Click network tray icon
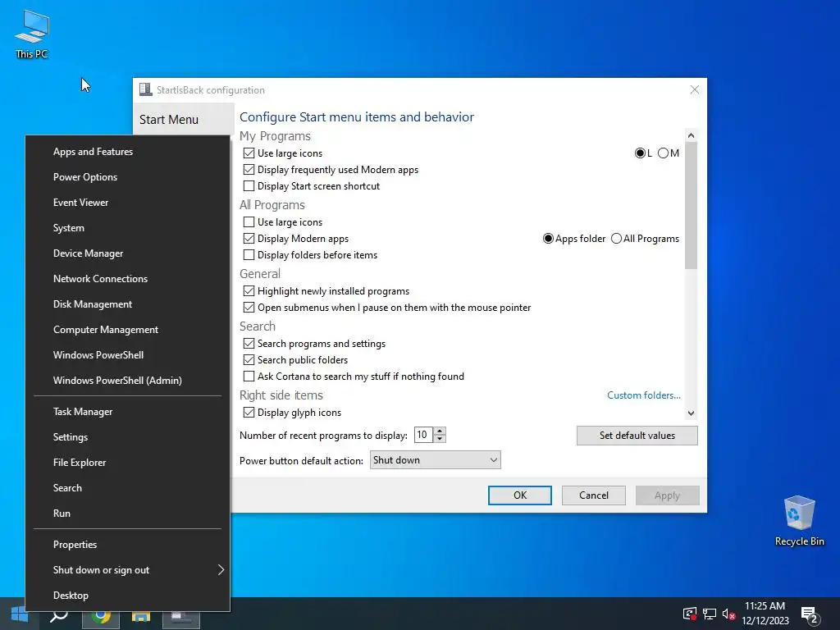The width and height of the screenshot is (840, 630). click(x=710, y=614)
